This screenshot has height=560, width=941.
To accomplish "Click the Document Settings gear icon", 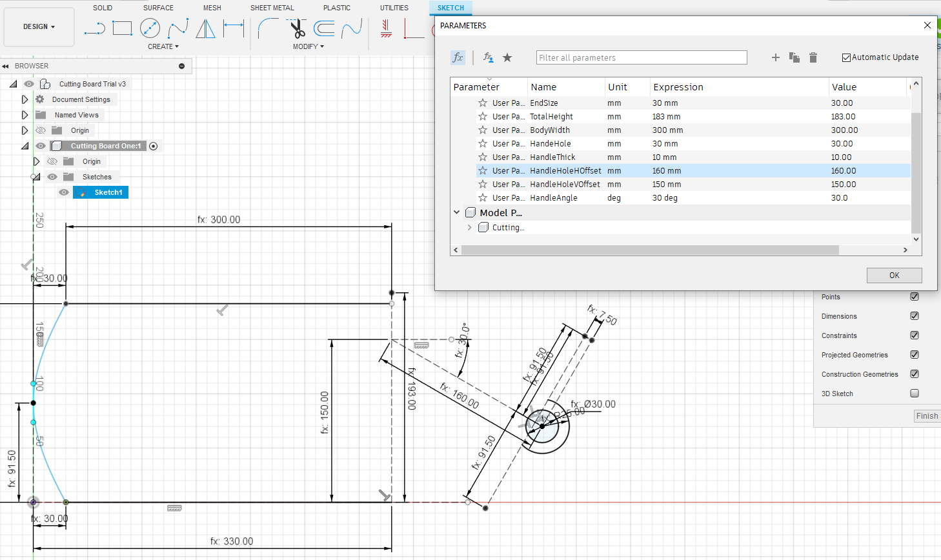I will coord(40,99).
